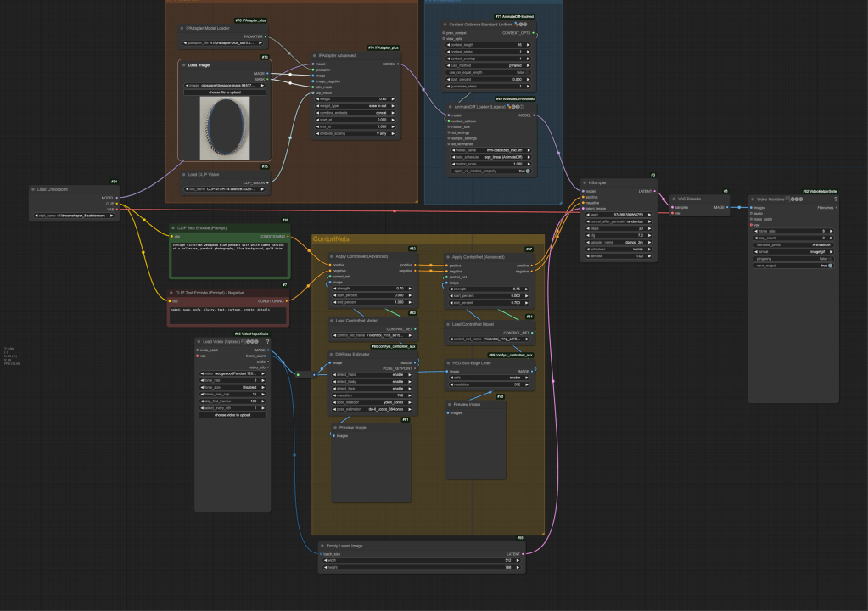
Task: Collapse the KSampler node using its title dot
Action: 585,182
